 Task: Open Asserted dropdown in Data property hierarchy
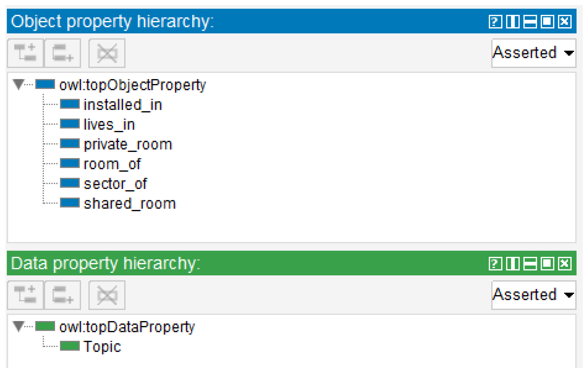(534, 295)
